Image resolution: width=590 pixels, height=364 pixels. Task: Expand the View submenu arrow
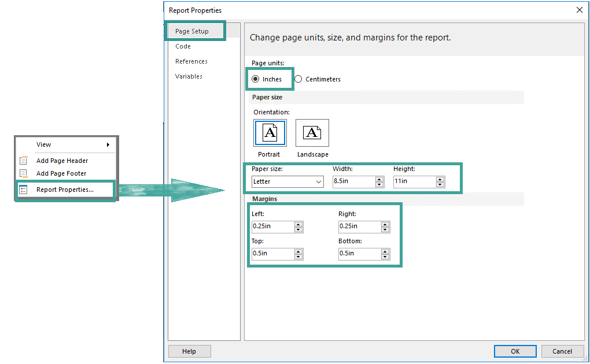pos(108,145)
